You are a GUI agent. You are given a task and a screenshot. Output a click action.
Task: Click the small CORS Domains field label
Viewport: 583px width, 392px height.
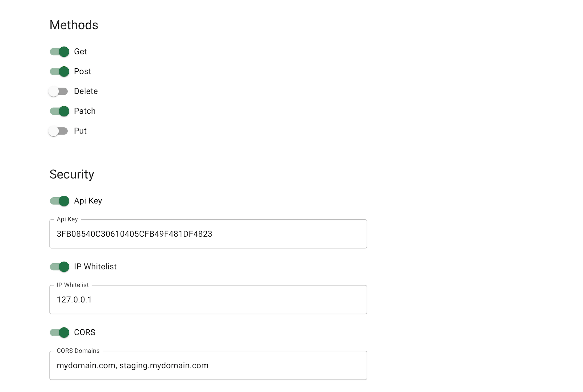tap(78, 351)
